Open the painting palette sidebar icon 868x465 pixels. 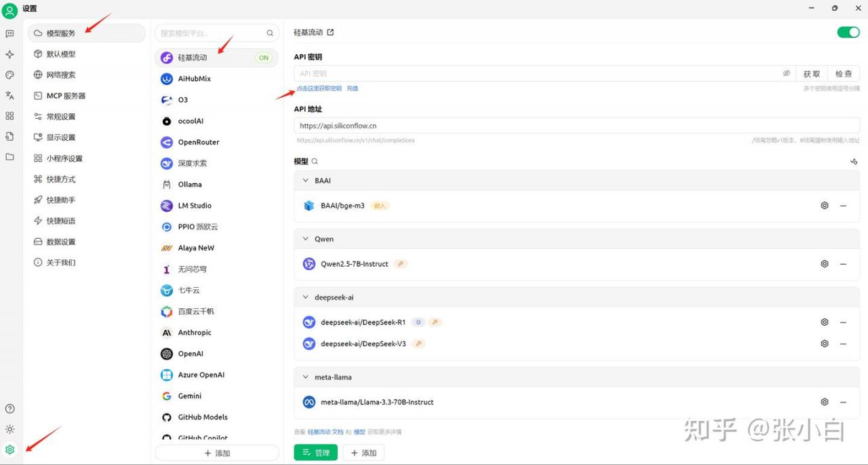[9, 75]
